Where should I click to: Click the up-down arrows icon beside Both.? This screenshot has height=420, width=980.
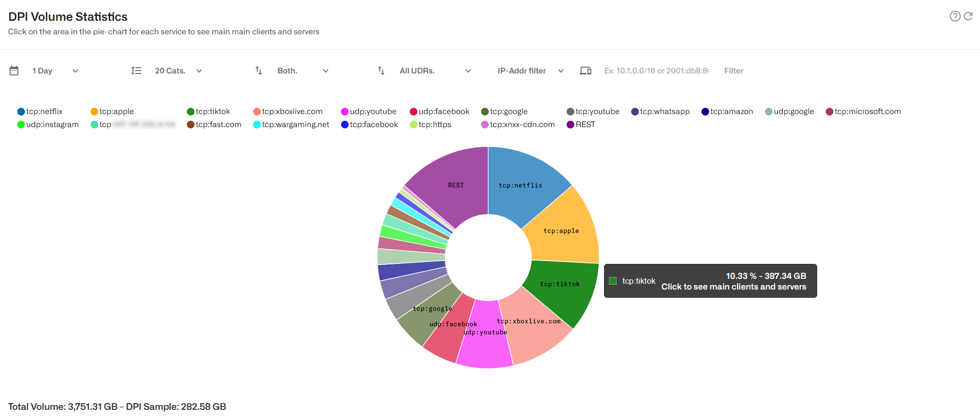tap(259, 71)
